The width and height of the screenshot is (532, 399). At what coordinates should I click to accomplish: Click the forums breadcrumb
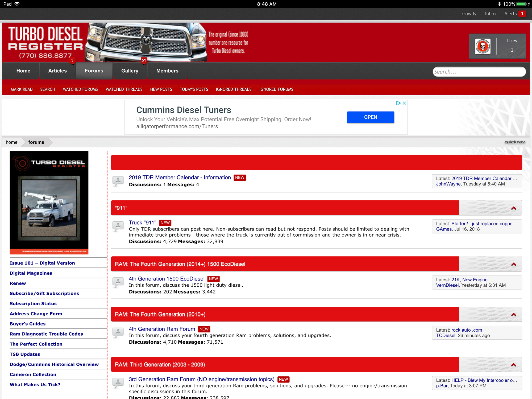pyautogui.click(x=36, y=142)
